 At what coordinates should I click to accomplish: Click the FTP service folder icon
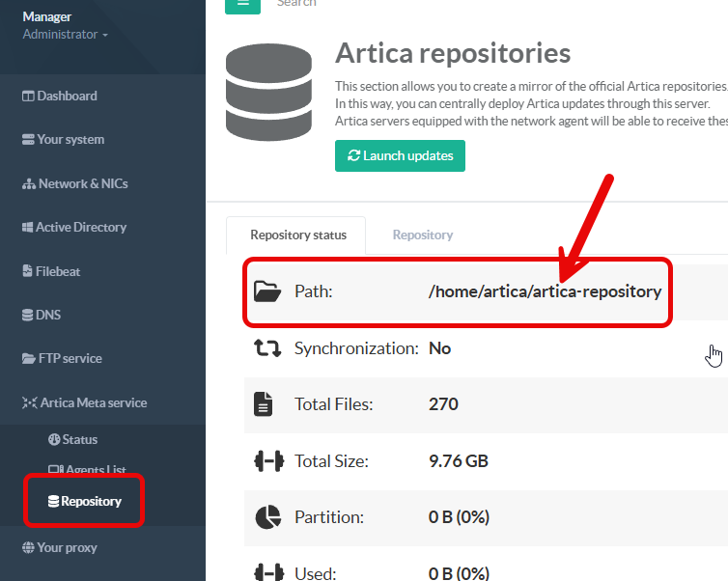28,358
